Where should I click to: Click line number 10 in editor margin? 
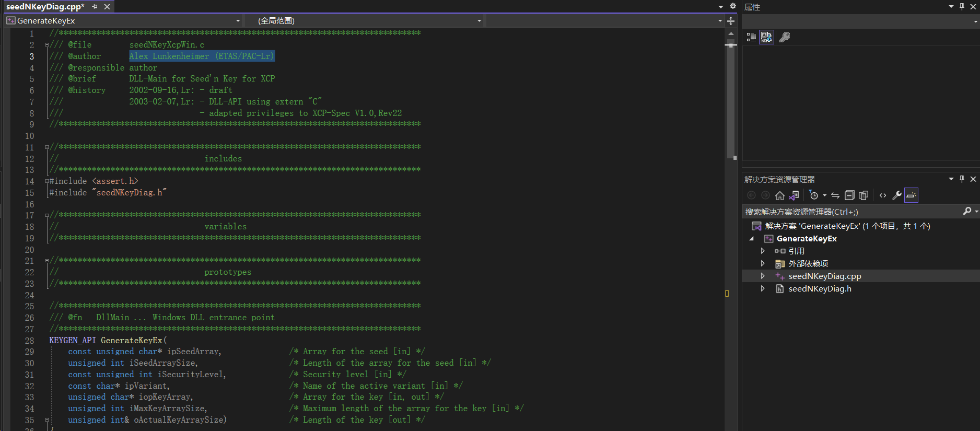(x=29, y=136)
